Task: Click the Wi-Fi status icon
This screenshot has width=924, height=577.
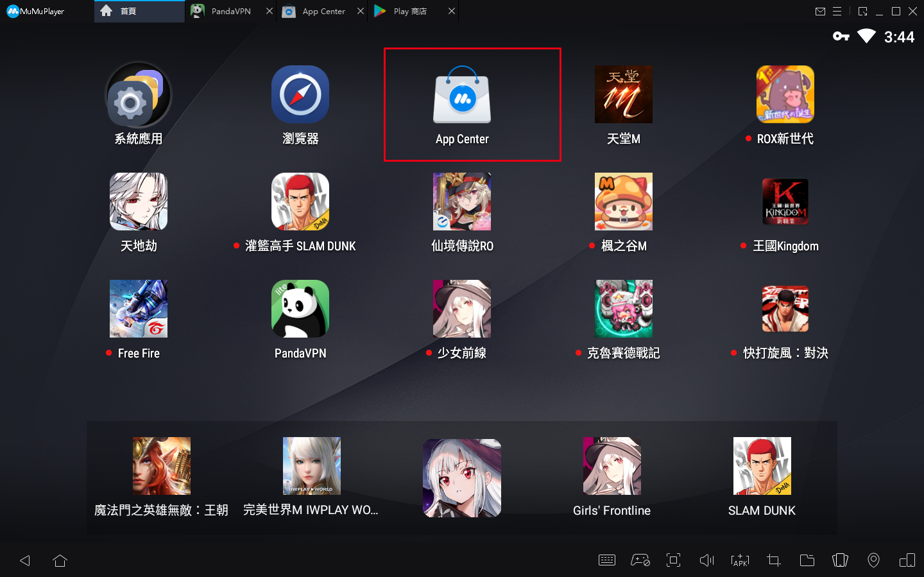Action: coord(867,36)
